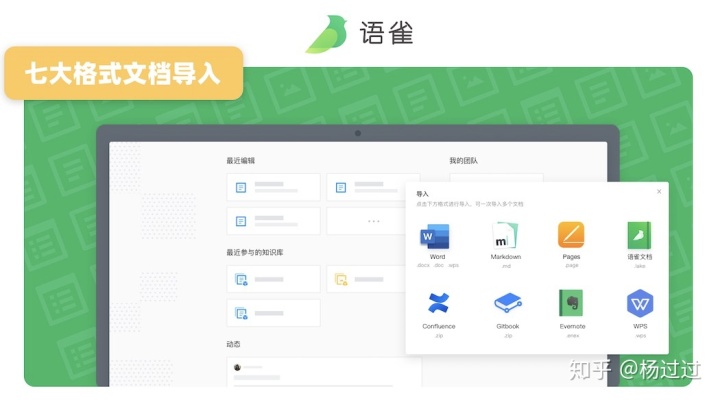Open the first document card under 最近编辑
Image resolution: width=720 pixels, height=400 pixels.
tap(273, 187)
